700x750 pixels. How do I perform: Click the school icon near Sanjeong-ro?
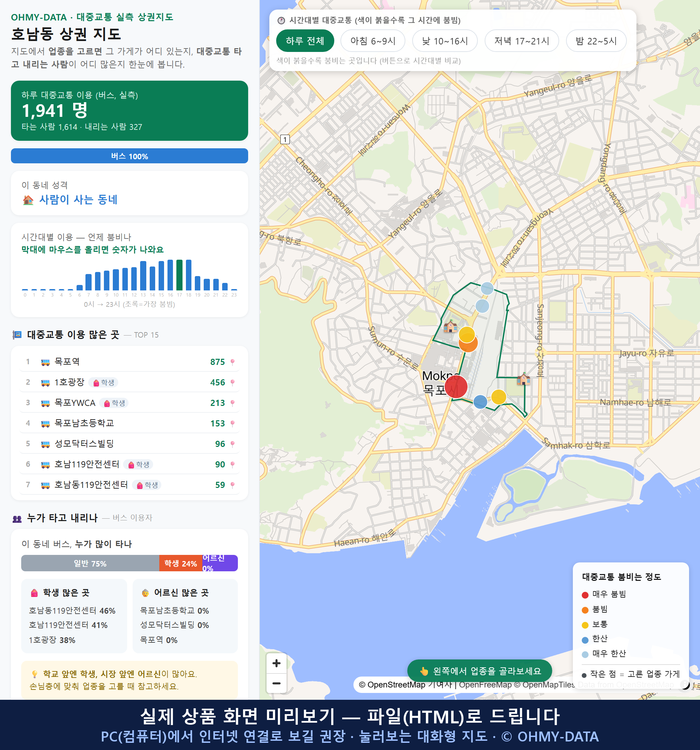[x=523, y=378]
